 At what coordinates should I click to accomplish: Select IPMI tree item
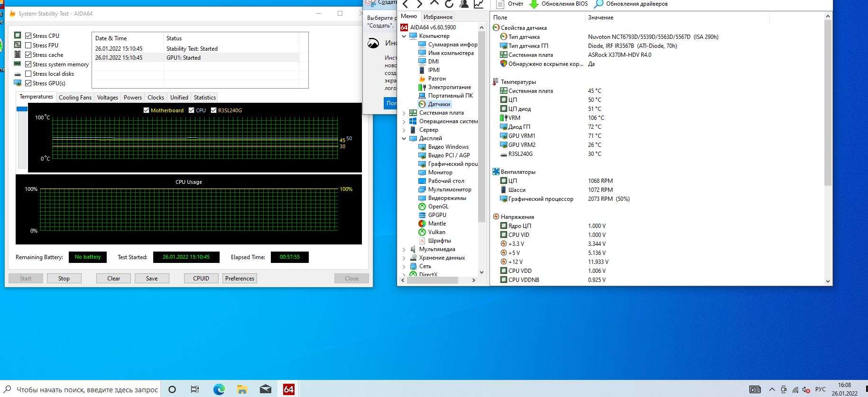pyautogui.click(x=429, y=70)
